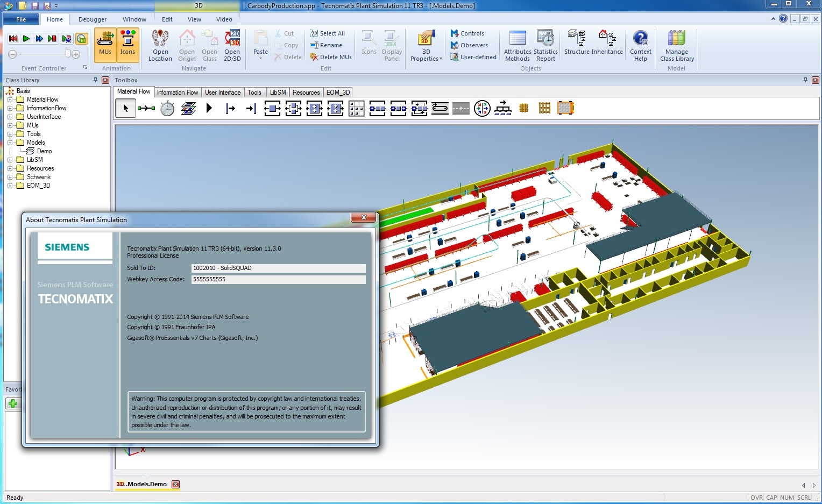Collapse the Models folder
The height and width of the screenshot is (504, 822).
[10, 143]
